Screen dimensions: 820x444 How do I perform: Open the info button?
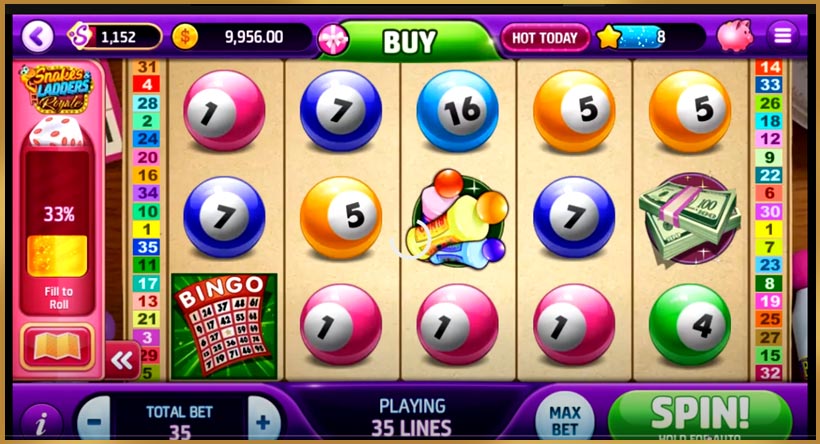(41, 422)
